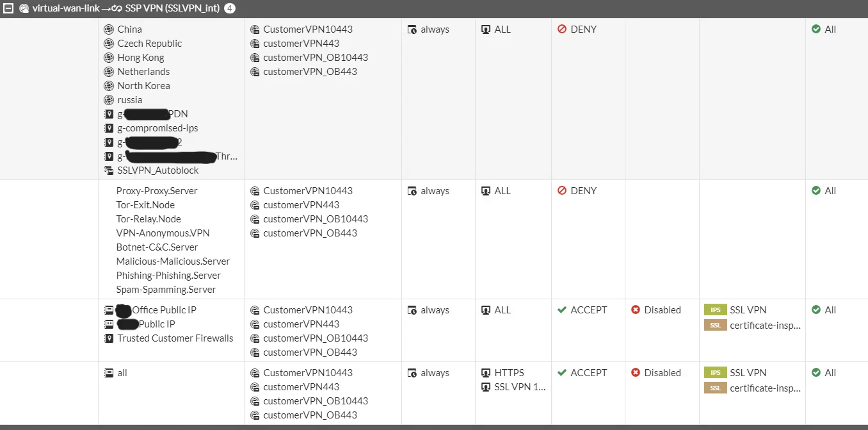Click the 'always' schedule in Office Public IP row
The image size is (868, 430).
click(435, 310)
